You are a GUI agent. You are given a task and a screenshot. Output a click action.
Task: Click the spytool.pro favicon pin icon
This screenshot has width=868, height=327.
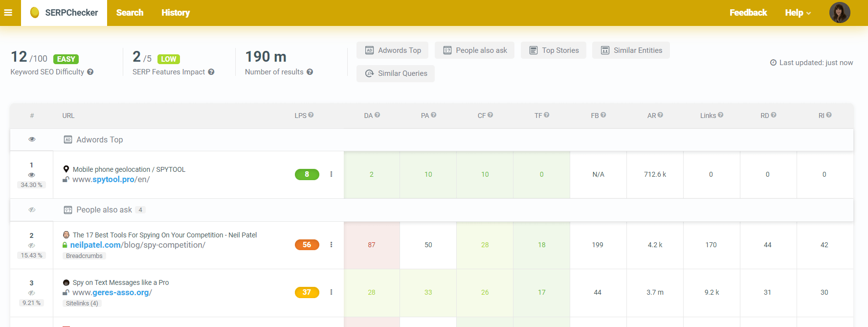[x=66, y=169]
